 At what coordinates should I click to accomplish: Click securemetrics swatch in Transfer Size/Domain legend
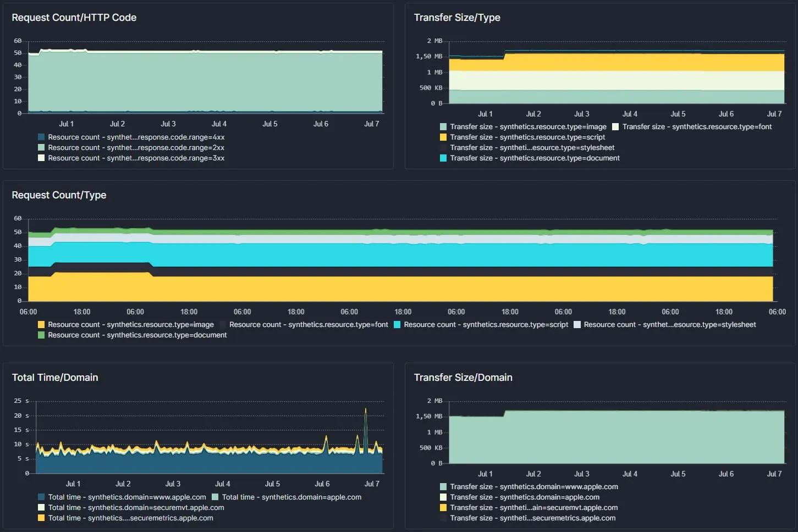click(x=443, y=518)
